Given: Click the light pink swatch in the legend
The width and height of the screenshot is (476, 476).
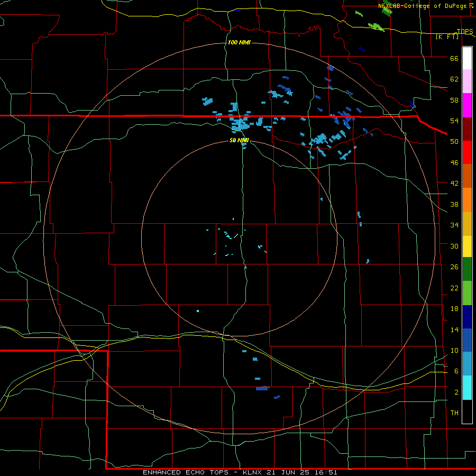Looking at the screenshot, I should pyautogui.click(x=467, y=81).
